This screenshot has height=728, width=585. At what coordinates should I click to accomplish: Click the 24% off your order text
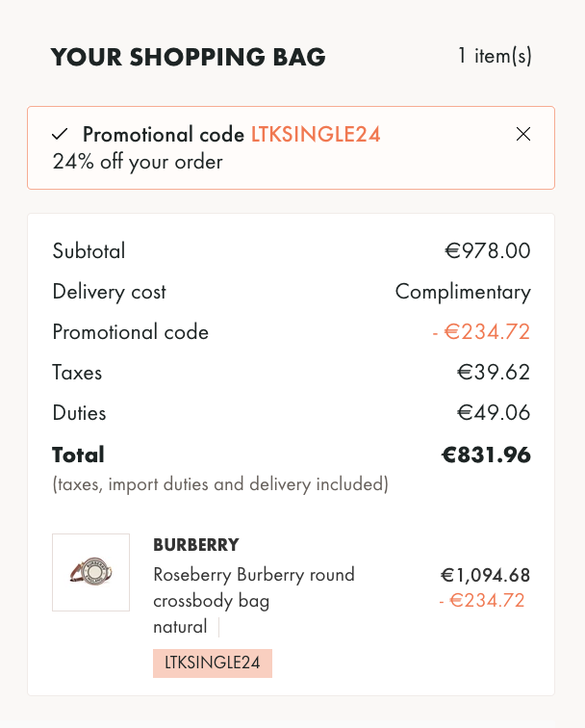(138, 162)
